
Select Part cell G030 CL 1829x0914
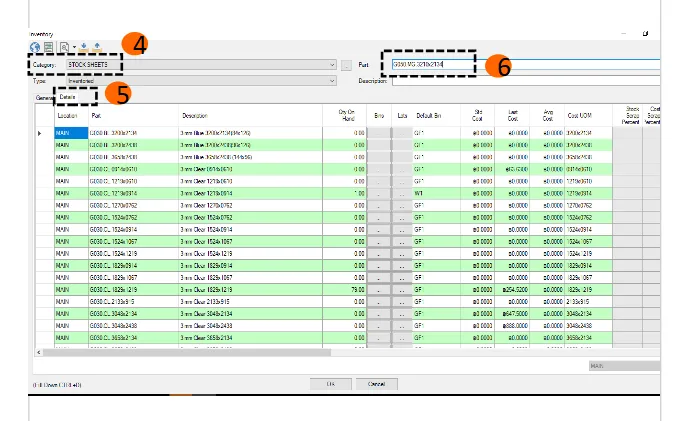point(133,266)
